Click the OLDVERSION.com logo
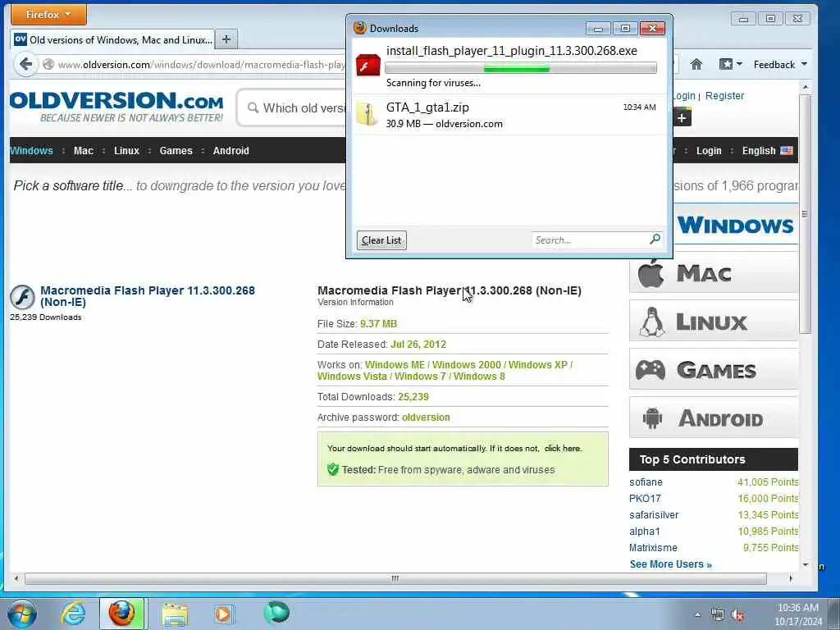This screenshot has height=630, width=840. pyautogui.click(x=116, y=106)
